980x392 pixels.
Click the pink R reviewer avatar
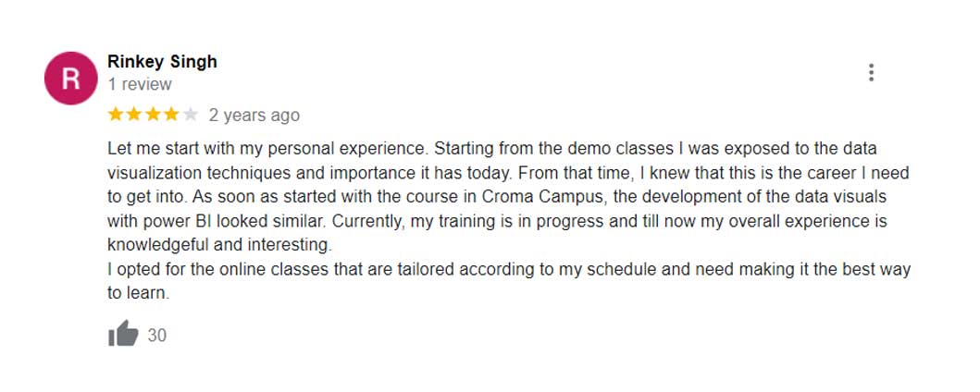[x=71, y=79]
